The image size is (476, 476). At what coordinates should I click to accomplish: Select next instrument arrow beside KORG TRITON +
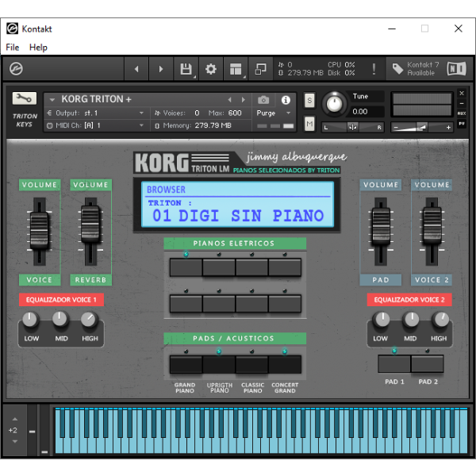244,100
